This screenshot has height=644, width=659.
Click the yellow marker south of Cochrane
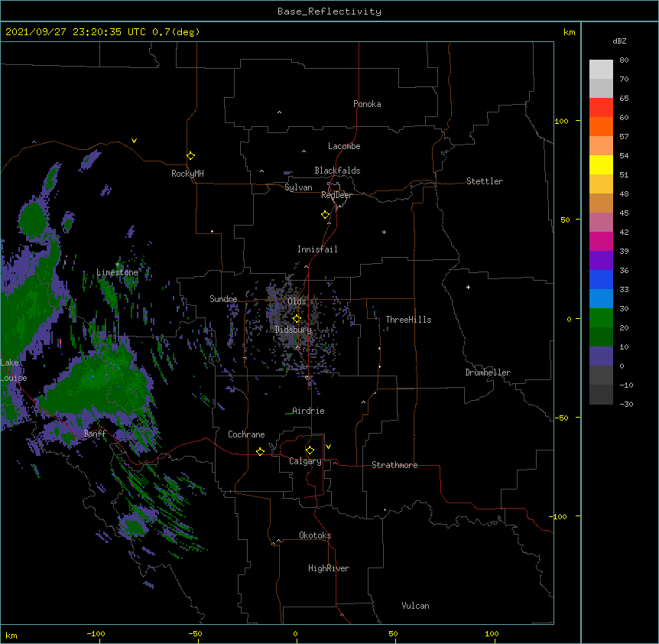(x=260, y=451)
